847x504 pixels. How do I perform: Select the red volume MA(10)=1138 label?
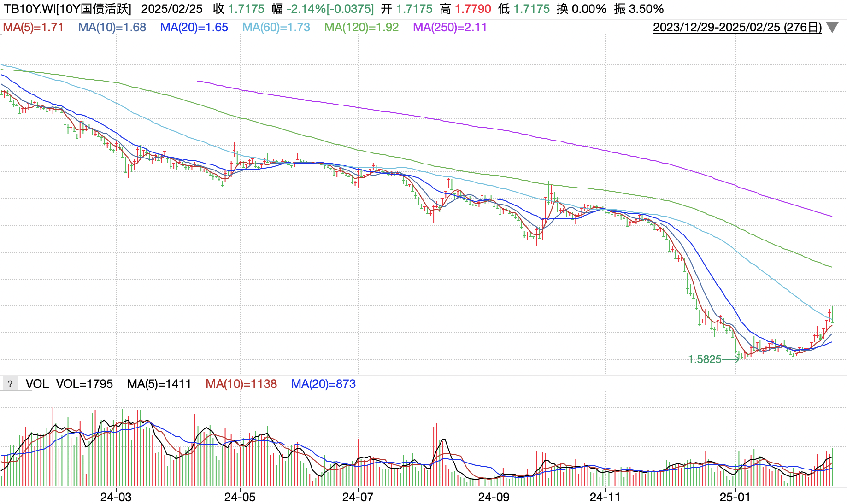pyautogui.click(x=241, y=384)
